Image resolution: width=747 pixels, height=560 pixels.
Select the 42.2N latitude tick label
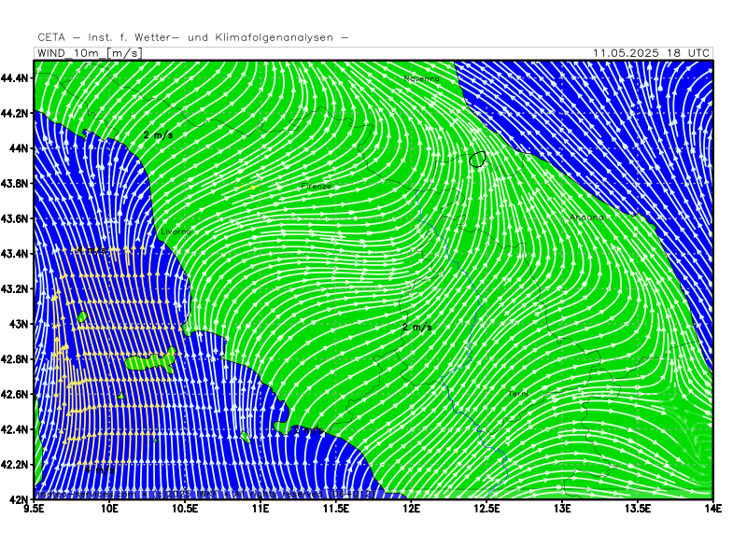tap(14, 464)
